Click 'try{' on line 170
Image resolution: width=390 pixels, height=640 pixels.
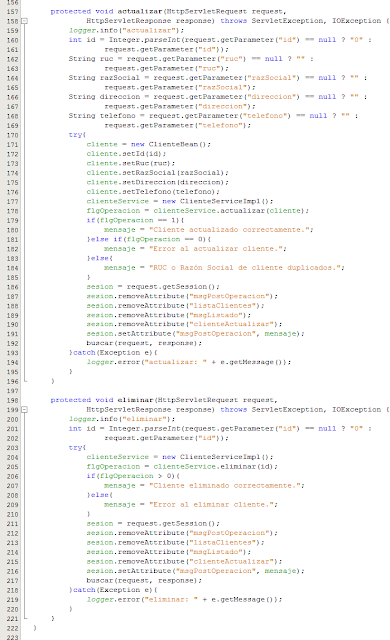[78, 135]
